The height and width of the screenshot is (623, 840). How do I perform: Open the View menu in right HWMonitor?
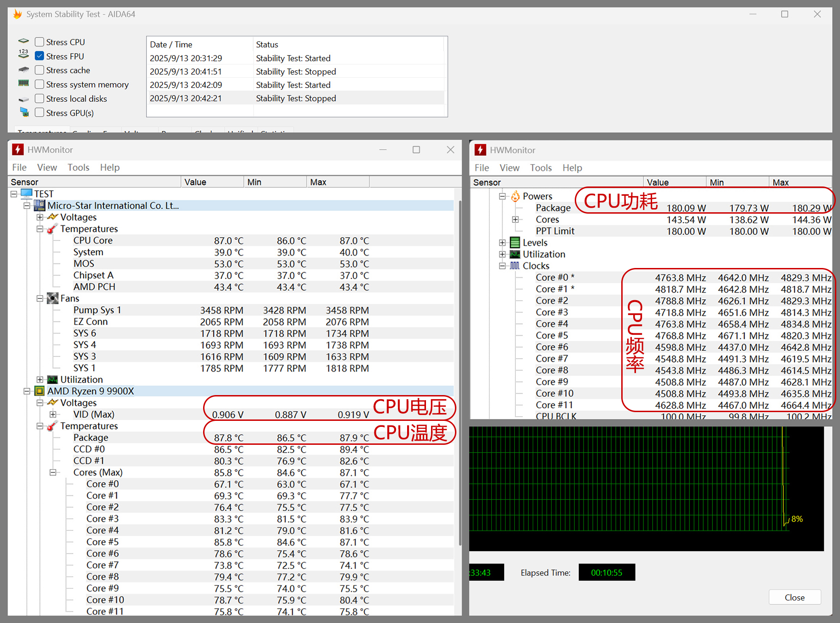[509, 168]
